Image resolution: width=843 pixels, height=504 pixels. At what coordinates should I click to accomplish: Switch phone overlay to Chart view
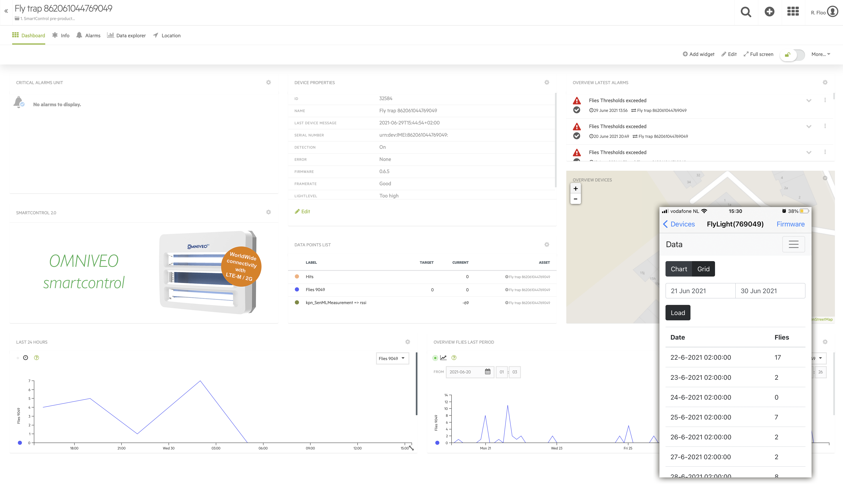678,269
